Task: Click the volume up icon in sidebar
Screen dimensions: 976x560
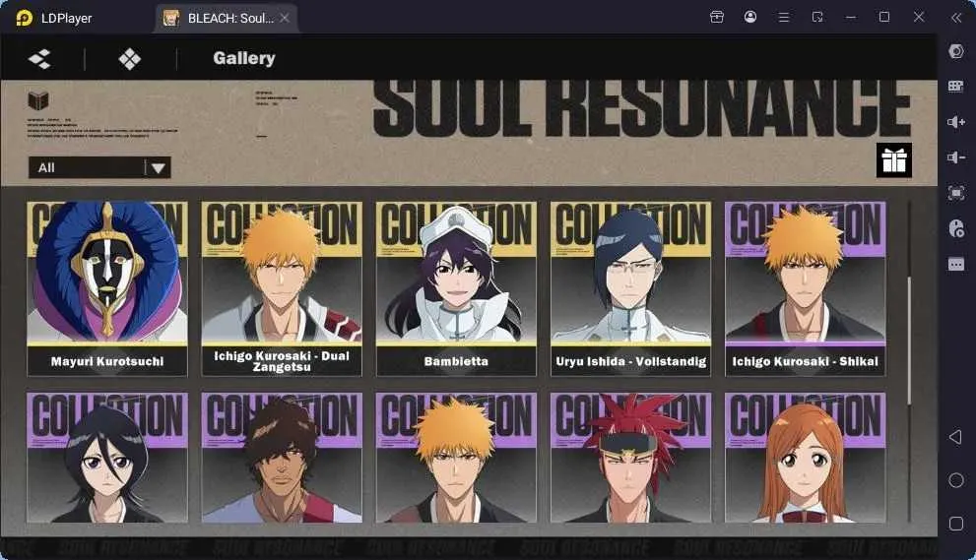Action: (x=956, y=122)
